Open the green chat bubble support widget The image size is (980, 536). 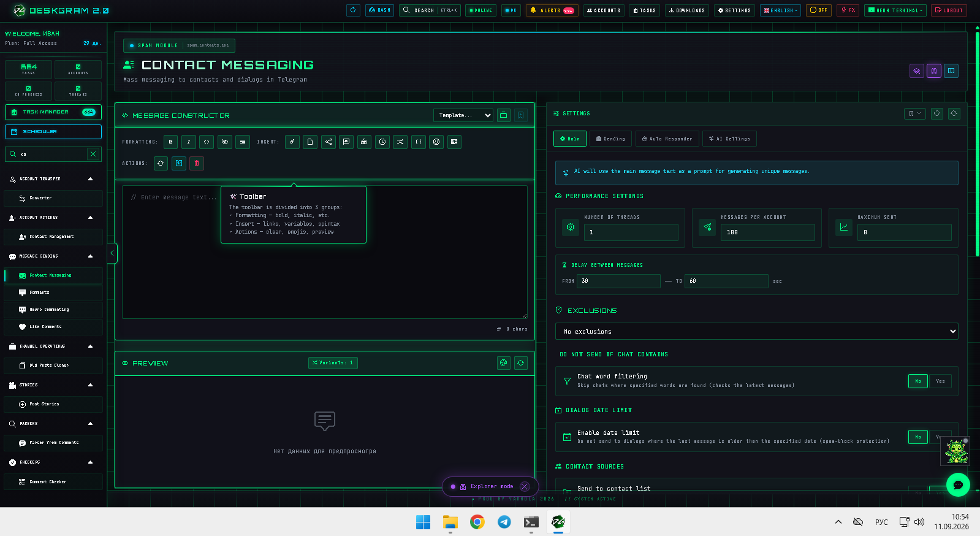[958, 484]
